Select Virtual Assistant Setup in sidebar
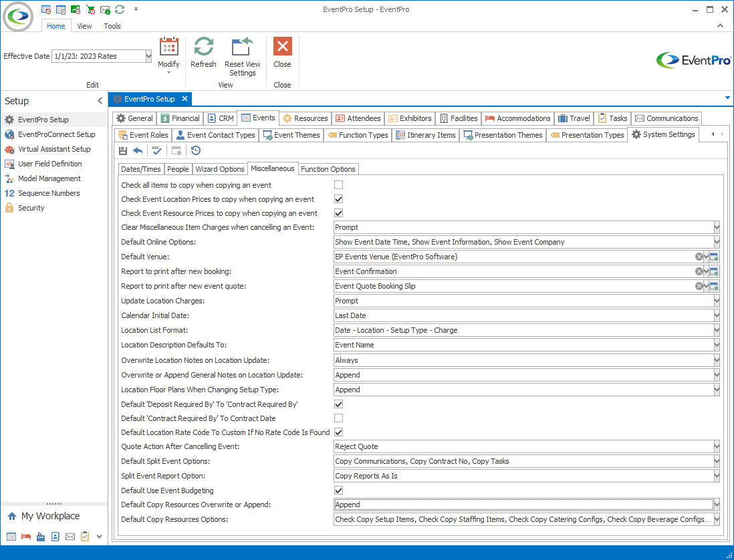The image size is (734, 560). coord(54,149)
